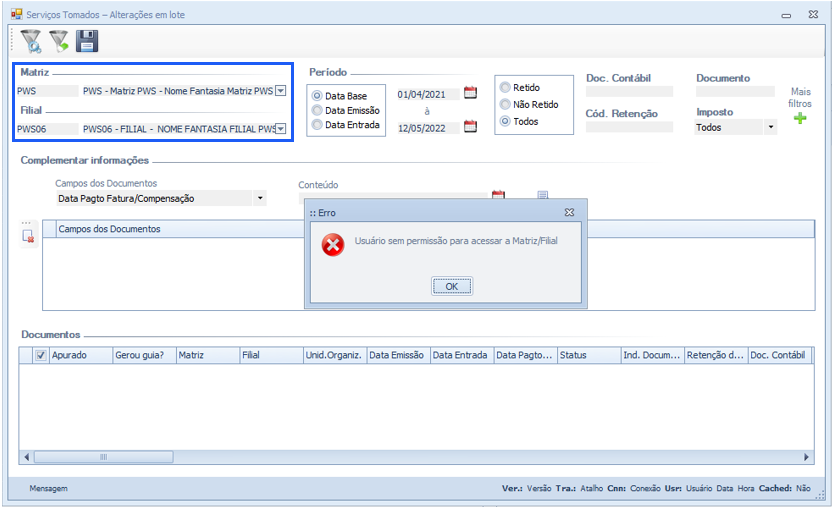Click the app icon in title bar

point(16,14)
